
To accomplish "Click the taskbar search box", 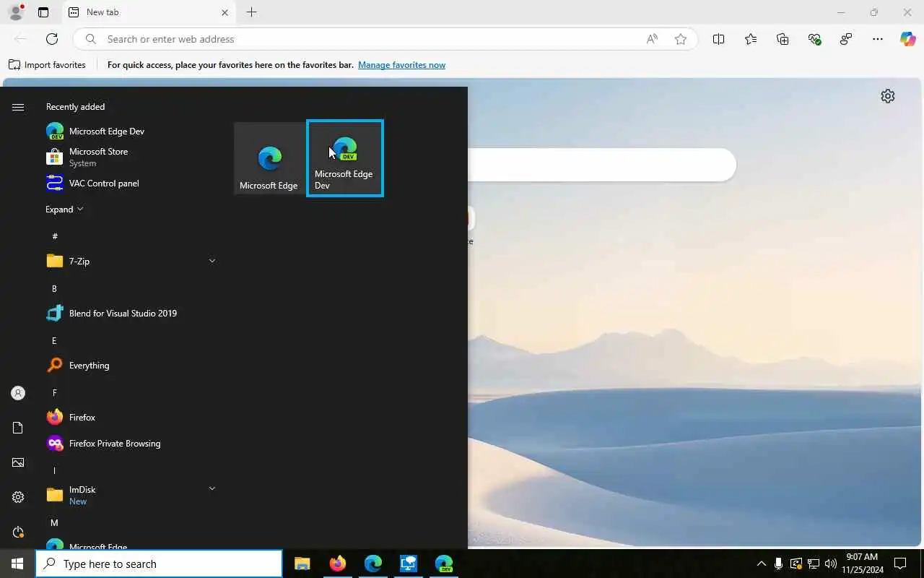I will pos(159,564).
